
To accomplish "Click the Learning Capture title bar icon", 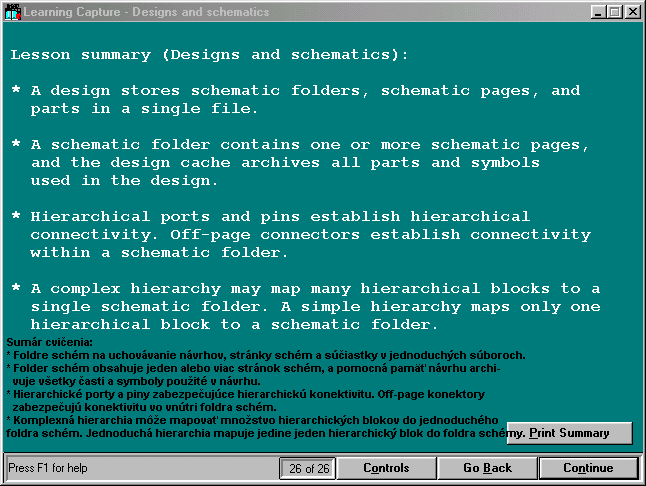I will 12,12.
